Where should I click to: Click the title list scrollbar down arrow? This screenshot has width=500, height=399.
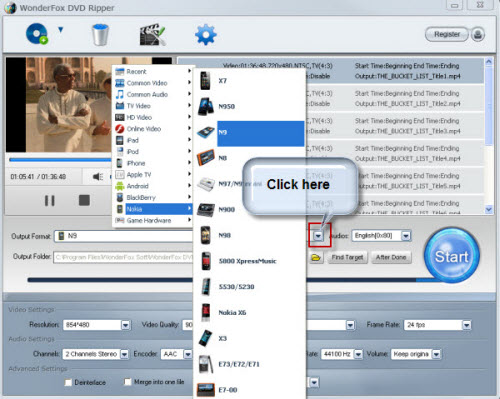(x=489, y=209)
